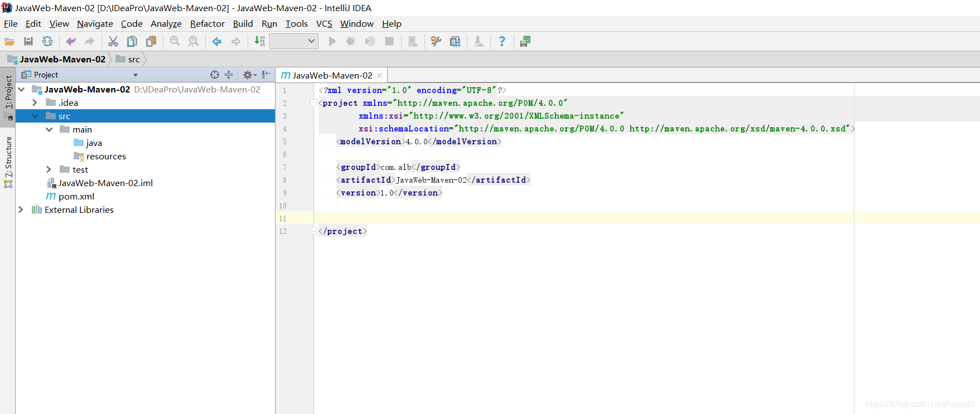Open the View menu
The height and width of the screenshot is (414, 980).
pyautogui.click(x=59, y=23)
